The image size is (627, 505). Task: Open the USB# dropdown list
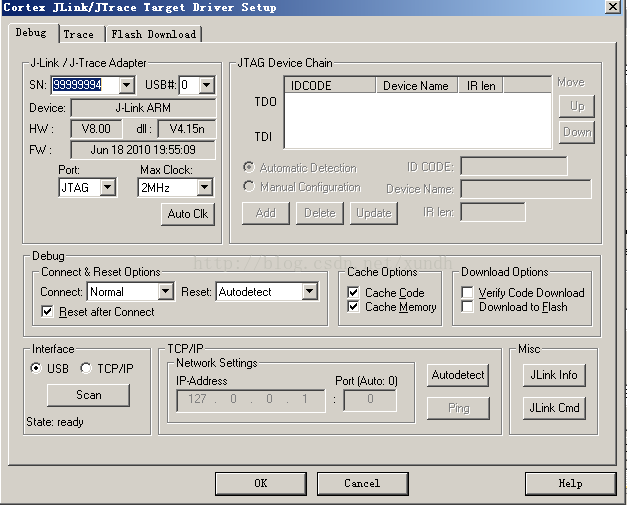[x=206, y=85]
